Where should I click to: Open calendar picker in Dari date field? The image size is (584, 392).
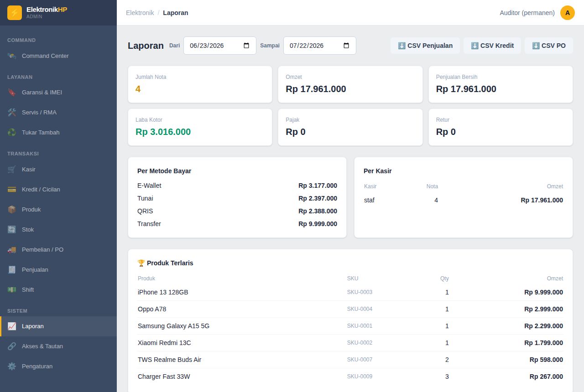click(x=246, y=46)
